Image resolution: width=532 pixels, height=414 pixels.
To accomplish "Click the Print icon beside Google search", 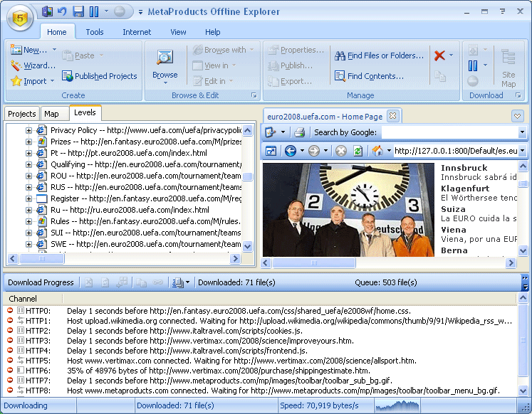I will pos(300,132).
